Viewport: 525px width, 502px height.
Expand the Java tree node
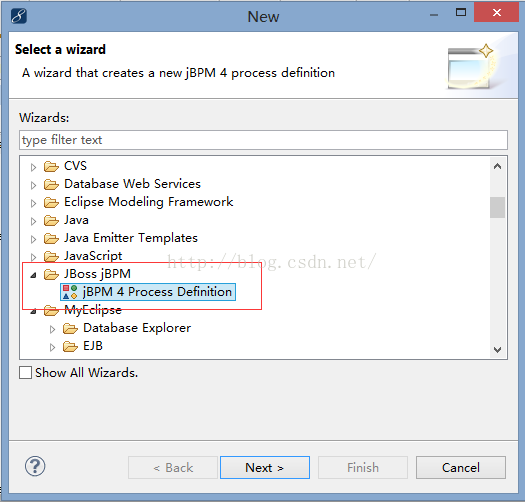pyautogui.click(x=33, y=221)
